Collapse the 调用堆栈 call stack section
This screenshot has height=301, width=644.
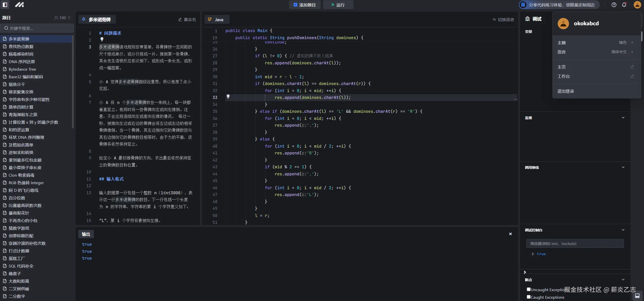pyautogui.click(x=623, y=167)
